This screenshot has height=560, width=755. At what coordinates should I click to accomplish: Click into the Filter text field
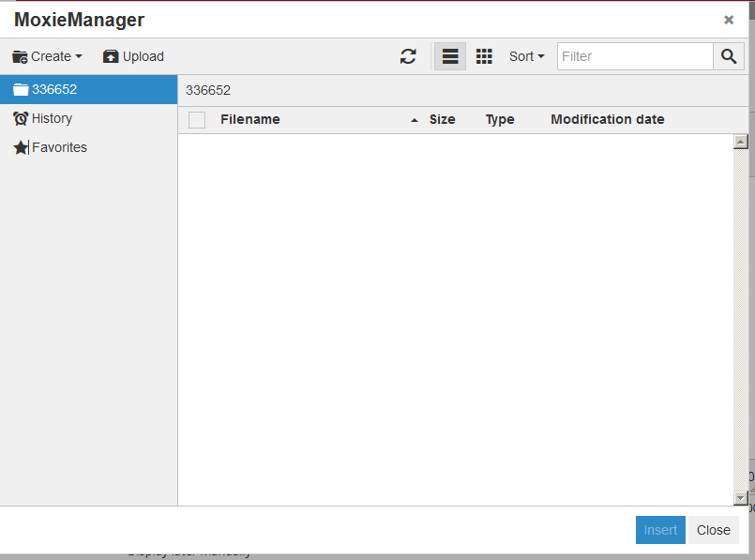point(635,56)
